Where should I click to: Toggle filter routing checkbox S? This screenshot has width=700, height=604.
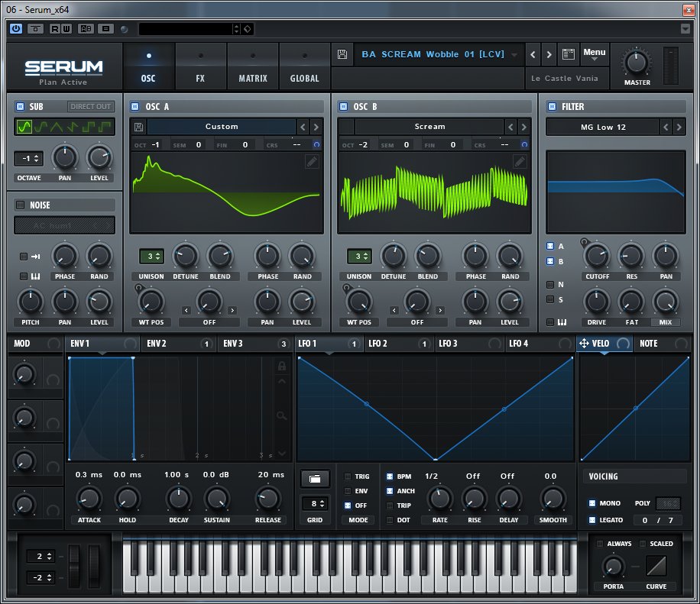coord(550,299)
